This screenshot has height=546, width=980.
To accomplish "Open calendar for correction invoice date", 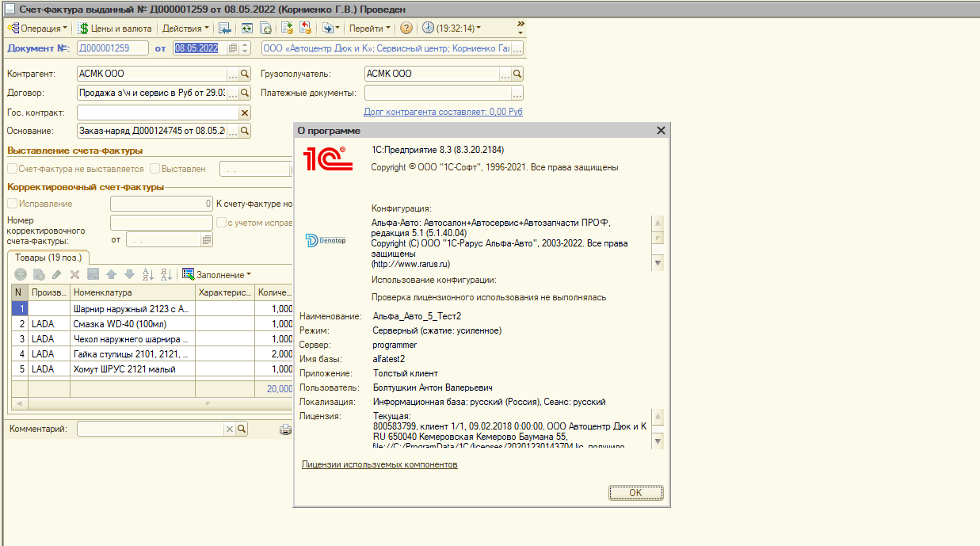I will point(207,239).
